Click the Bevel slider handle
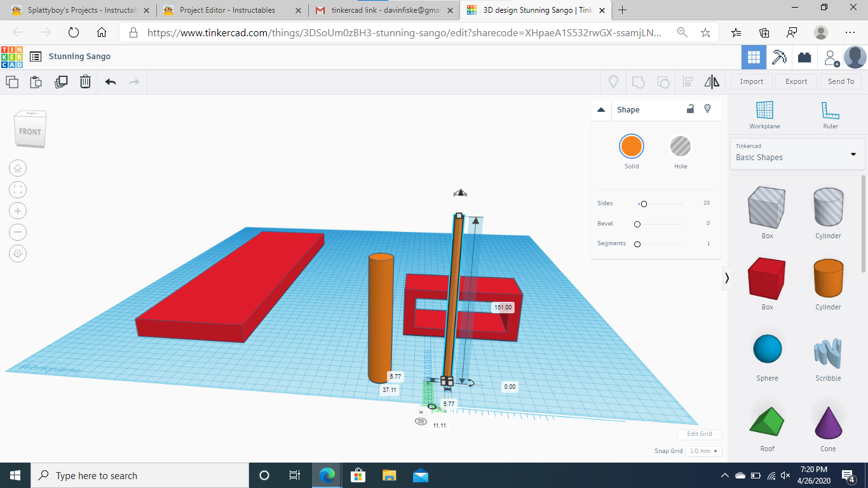Image resolution: width=868 pixels, height=488 pixels. (637, 224)
